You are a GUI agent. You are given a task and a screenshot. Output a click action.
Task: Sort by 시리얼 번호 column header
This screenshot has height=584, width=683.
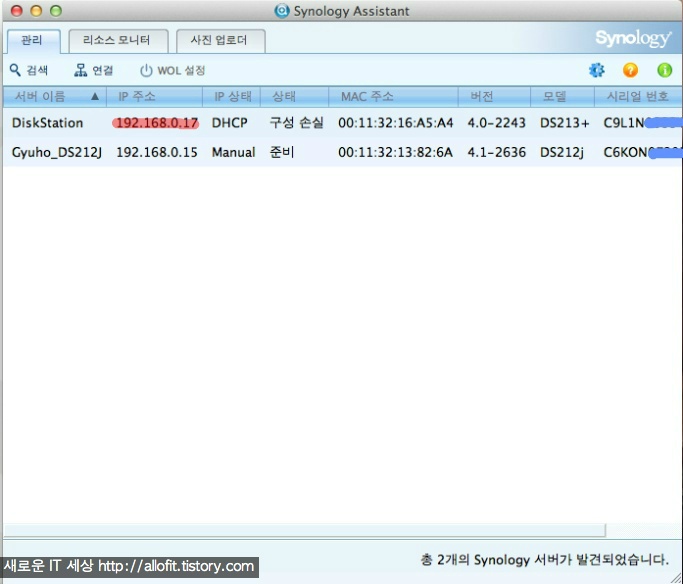point(638,96)
